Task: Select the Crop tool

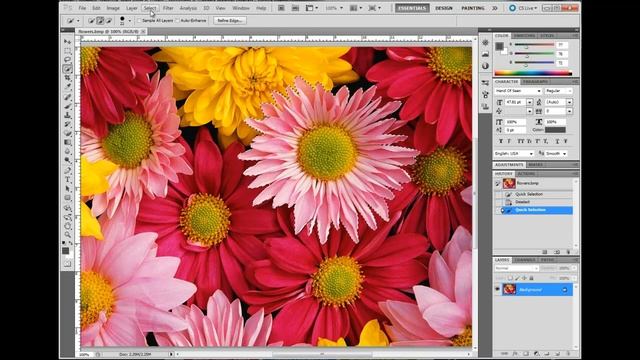Action: (x=67, y=78)
